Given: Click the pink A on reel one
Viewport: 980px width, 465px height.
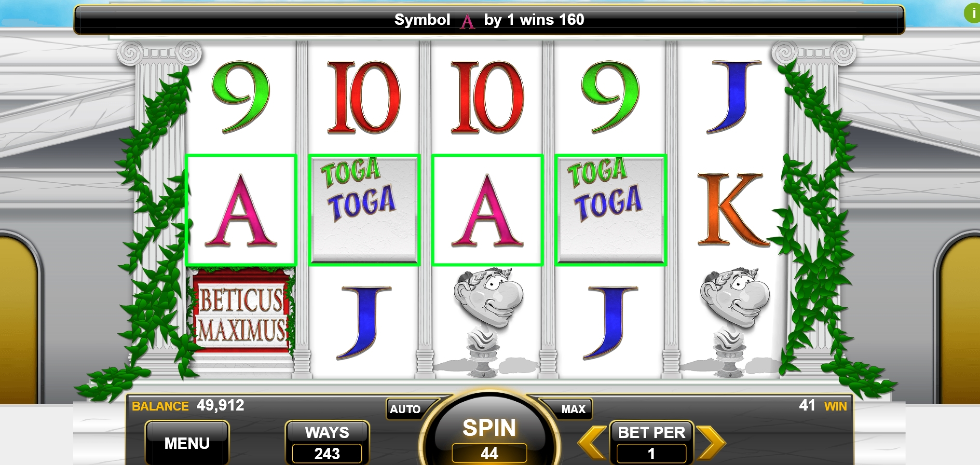Looking at the screenshot, I should point(241,210).
